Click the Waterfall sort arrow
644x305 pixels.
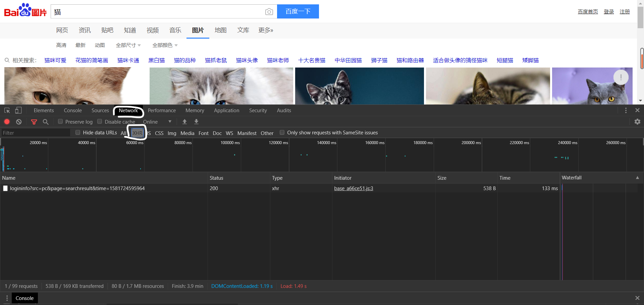637,178
